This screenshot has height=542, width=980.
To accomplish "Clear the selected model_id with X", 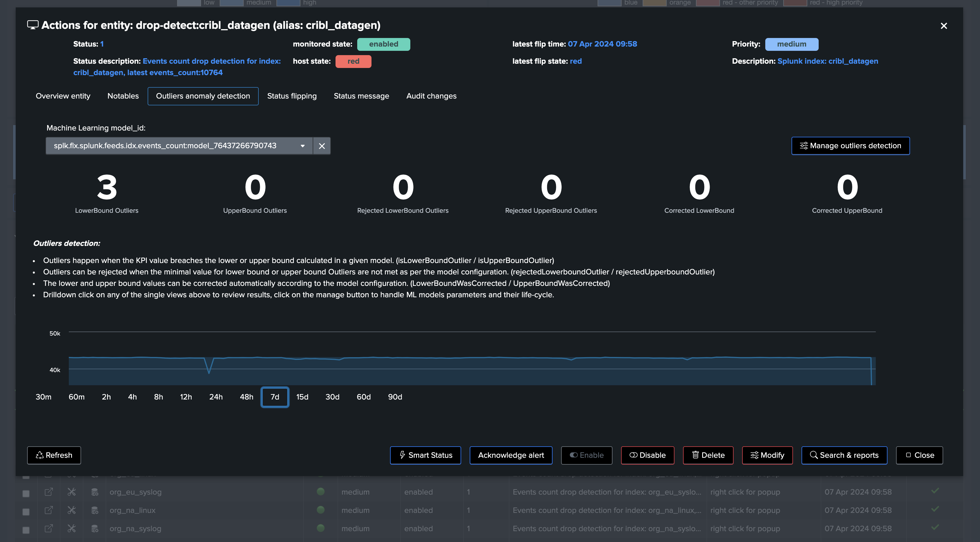I will pyautogui.click(x=322, y=146).
